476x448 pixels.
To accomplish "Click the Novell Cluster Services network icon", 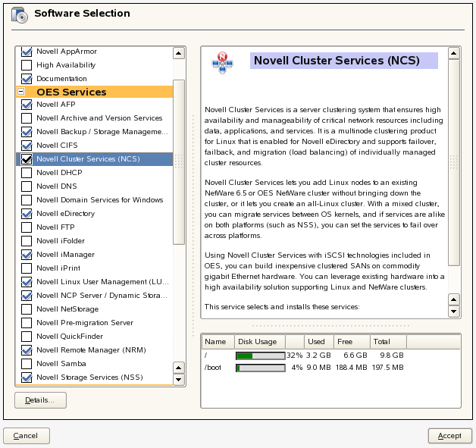I will point(222,62).
